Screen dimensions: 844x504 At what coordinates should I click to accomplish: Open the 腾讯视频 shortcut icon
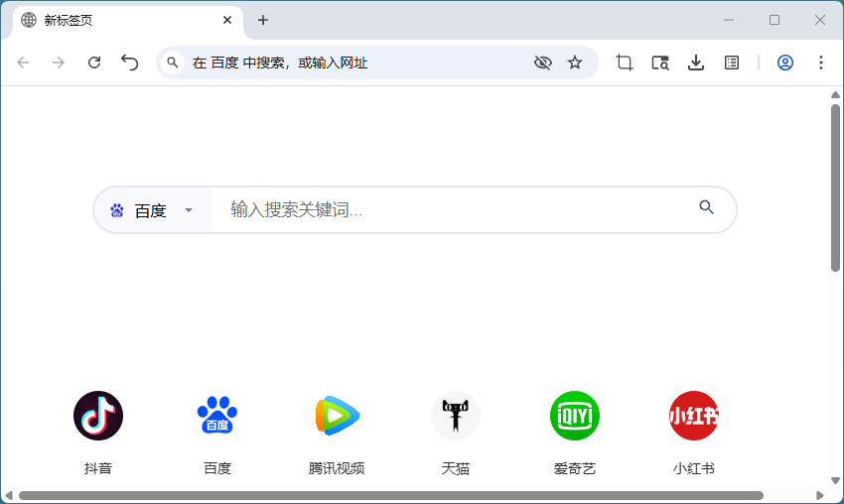pos(337,416)
